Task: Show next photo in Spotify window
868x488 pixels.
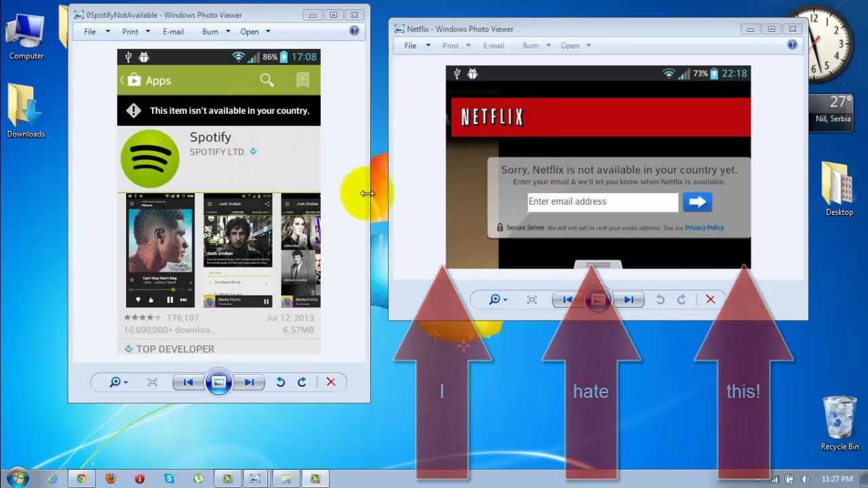Action: coord(249,382)
